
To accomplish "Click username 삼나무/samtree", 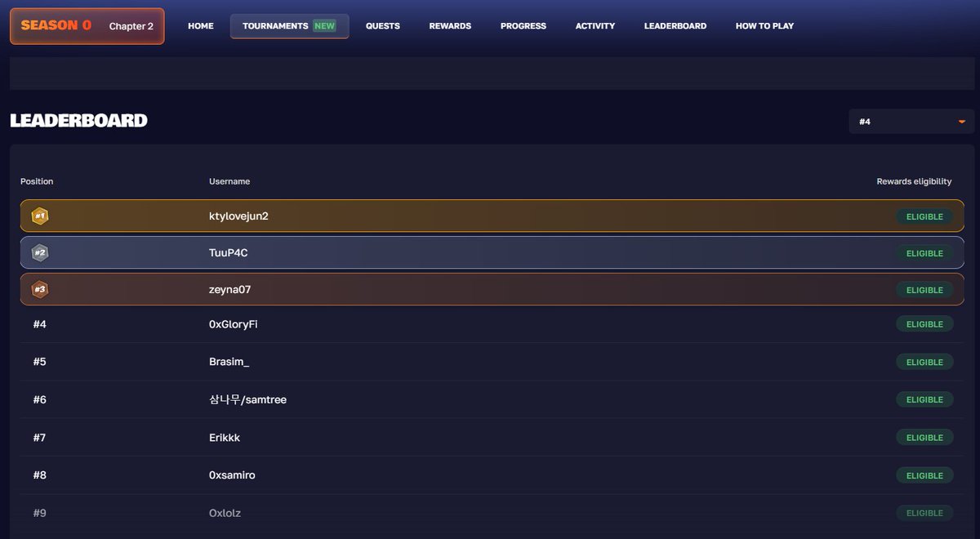I will [247, 399].
